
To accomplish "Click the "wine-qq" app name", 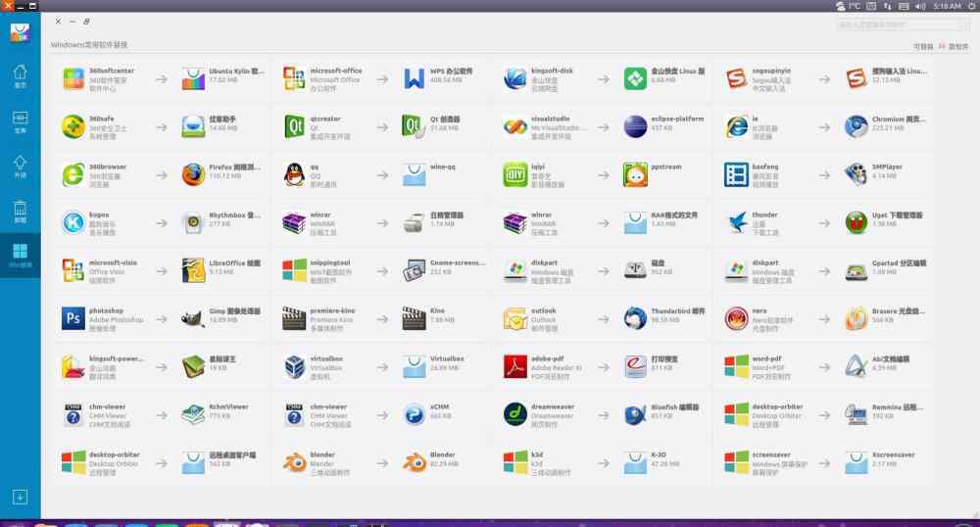I will pyautogui.click(x=443, y=167).
